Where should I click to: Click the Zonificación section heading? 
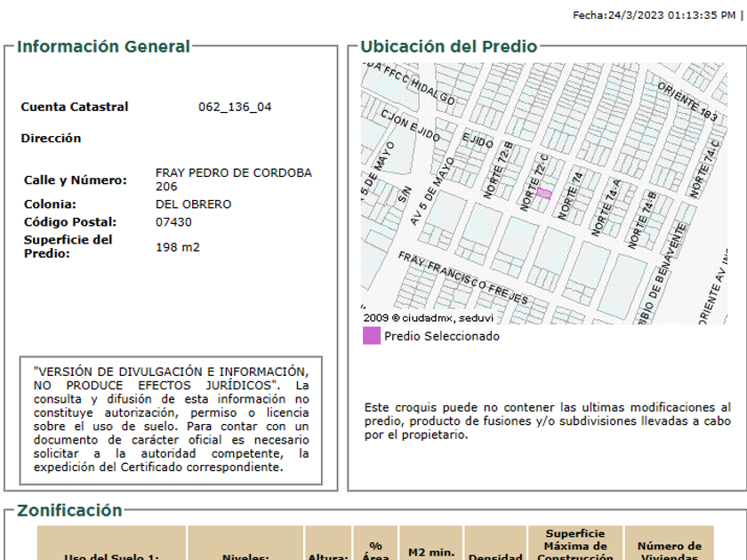coord(69,510)
